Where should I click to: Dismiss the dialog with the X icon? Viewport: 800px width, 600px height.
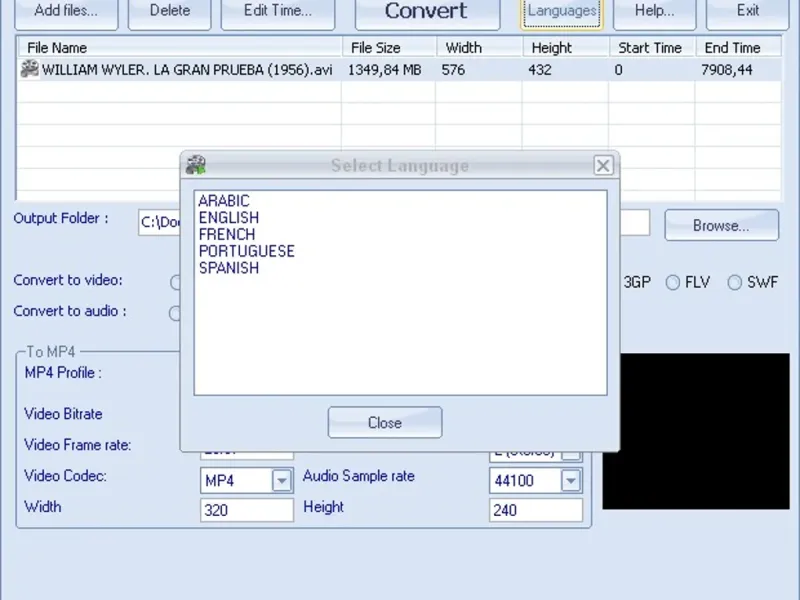point(603,165)
